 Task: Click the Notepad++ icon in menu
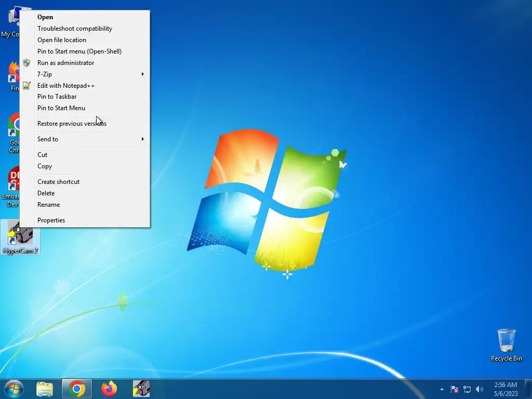click(26, 86)
